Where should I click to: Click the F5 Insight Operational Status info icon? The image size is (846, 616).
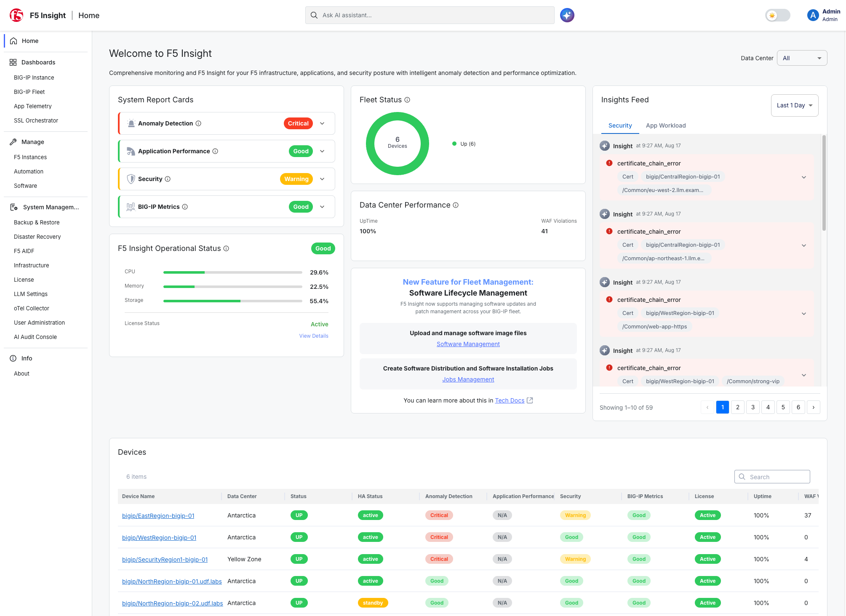pyautogui.click(x=226, y=248)
